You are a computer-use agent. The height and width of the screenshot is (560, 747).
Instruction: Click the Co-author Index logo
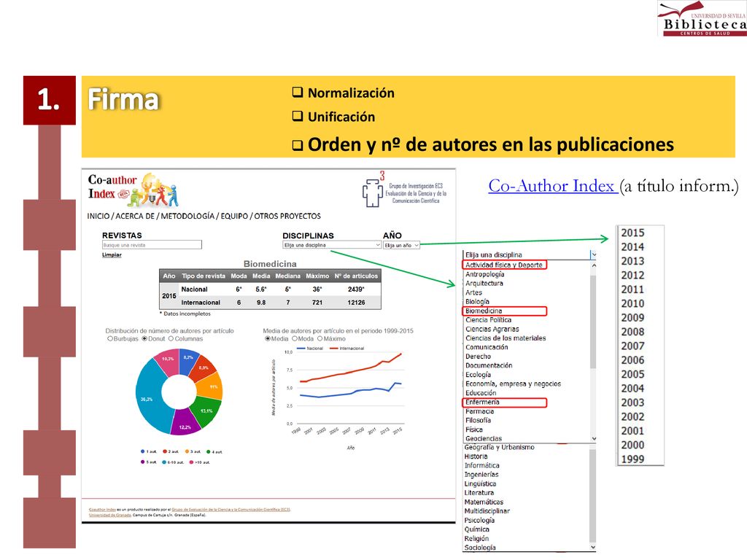click(133, 189)
